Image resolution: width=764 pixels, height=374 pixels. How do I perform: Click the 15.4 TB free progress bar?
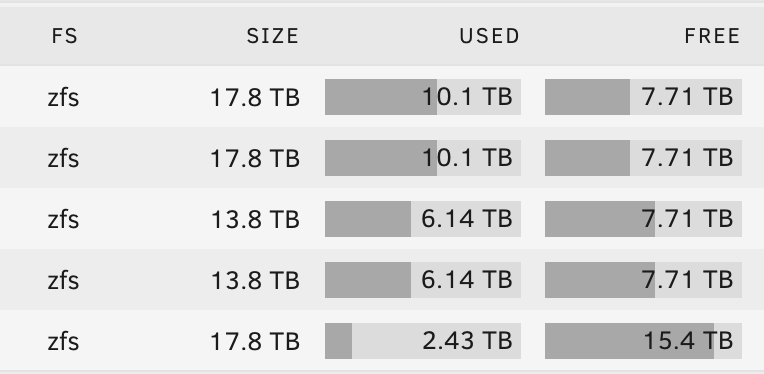pos(643,341)
